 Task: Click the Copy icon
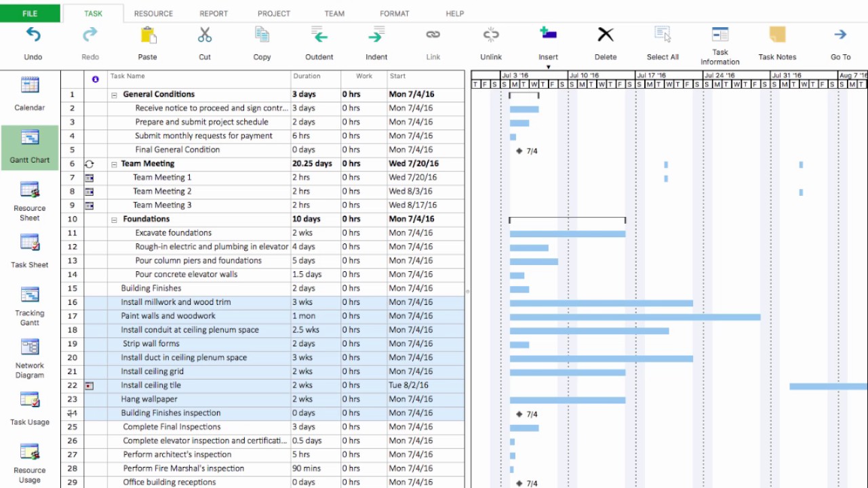[x=262, y=35]
